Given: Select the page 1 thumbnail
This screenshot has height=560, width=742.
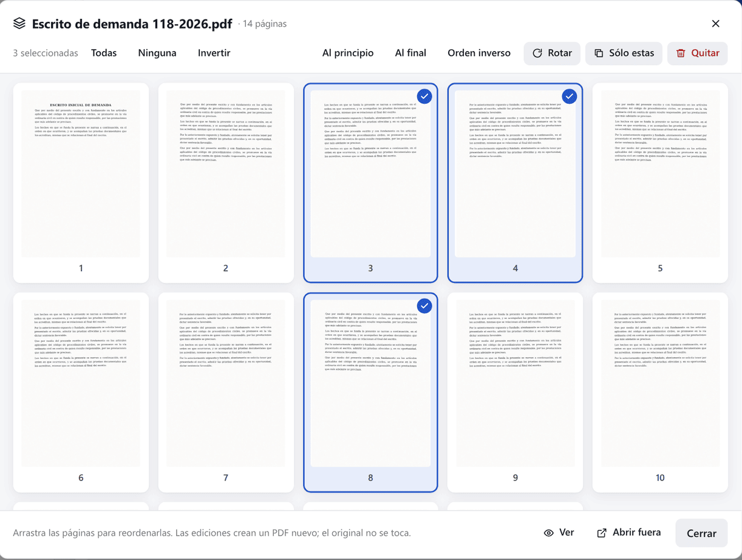Looking at the screenshot, I should click(x=81, y=183).
